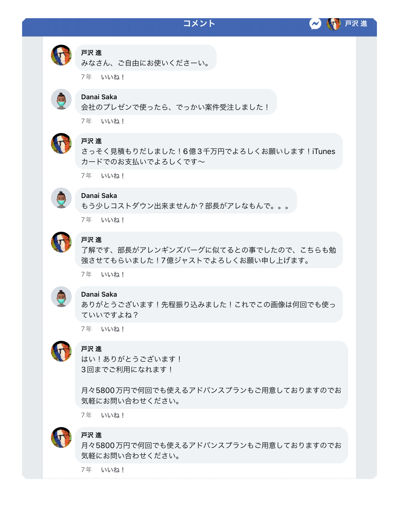Viewport: 399px width, 532px height.
Task: Like the ご自由にお使いください comment
Action: 112,77
